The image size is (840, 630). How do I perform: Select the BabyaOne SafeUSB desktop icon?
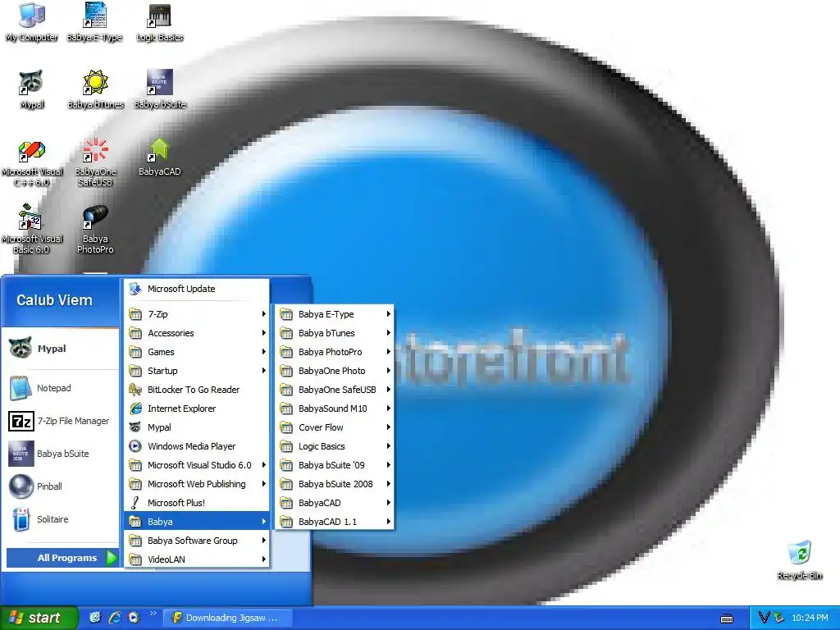[95, 163]
